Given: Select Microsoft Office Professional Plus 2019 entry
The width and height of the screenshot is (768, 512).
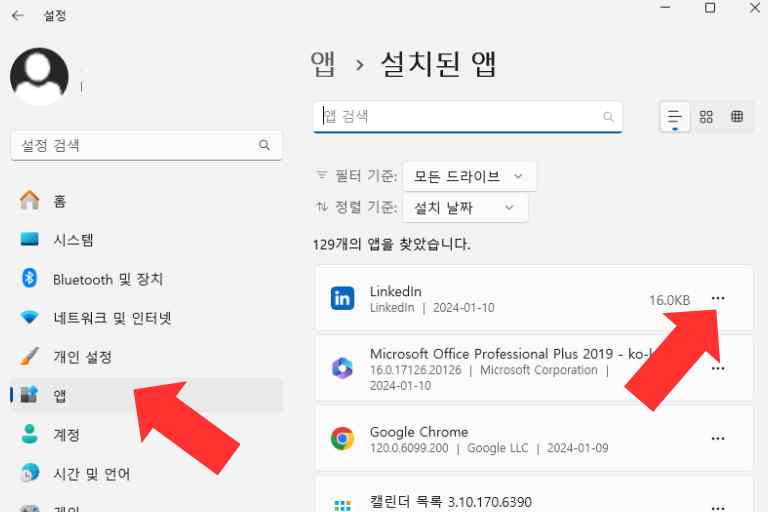Looking at the screenshot, I should (x=512, y=354).
